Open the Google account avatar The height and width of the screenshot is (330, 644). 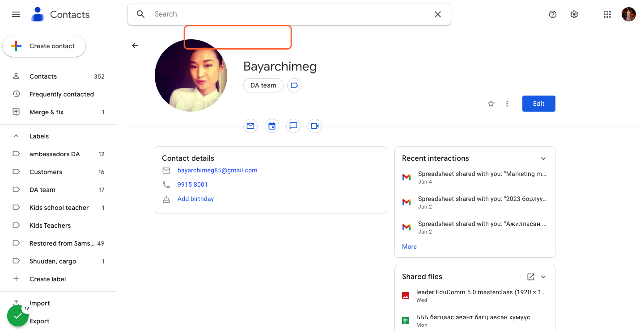point(629,14)
